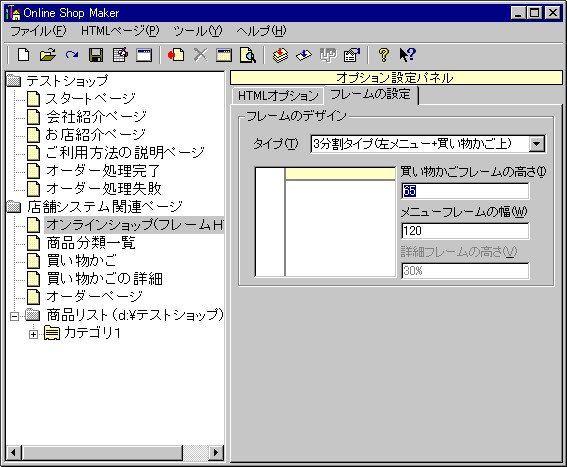Click the メニューフレームの幅 input field
567x467 pixels.
pyautogui.click(x=465, y=231)
